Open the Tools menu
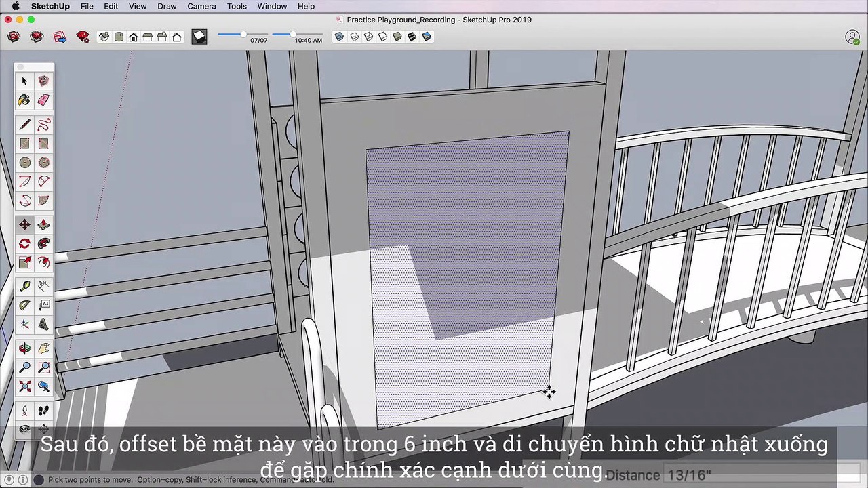The image size is (868, 488). [x=237, y=6]
